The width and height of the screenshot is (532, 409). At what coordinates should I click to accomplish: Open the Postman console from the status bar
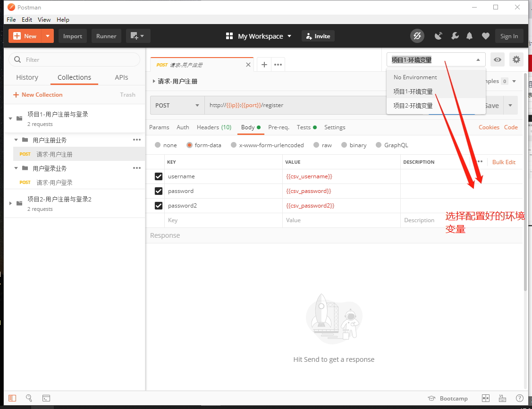pos(46,398)
